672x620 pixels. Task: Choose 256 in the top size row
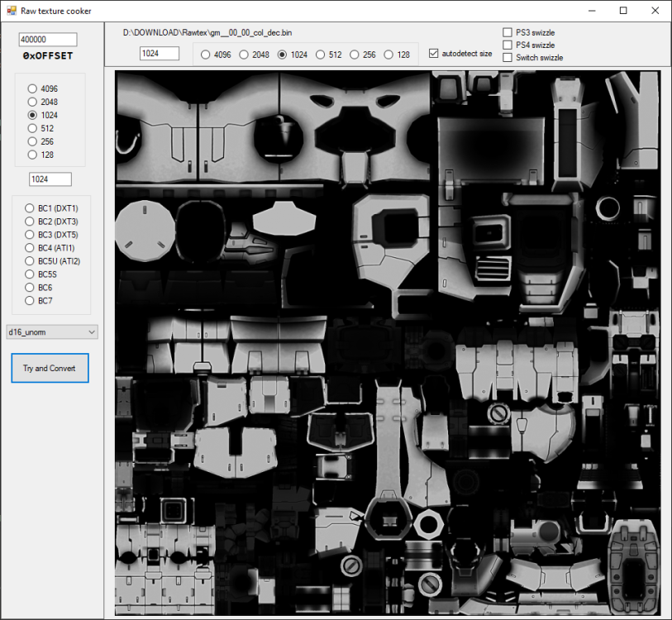[x=355, y=55]
